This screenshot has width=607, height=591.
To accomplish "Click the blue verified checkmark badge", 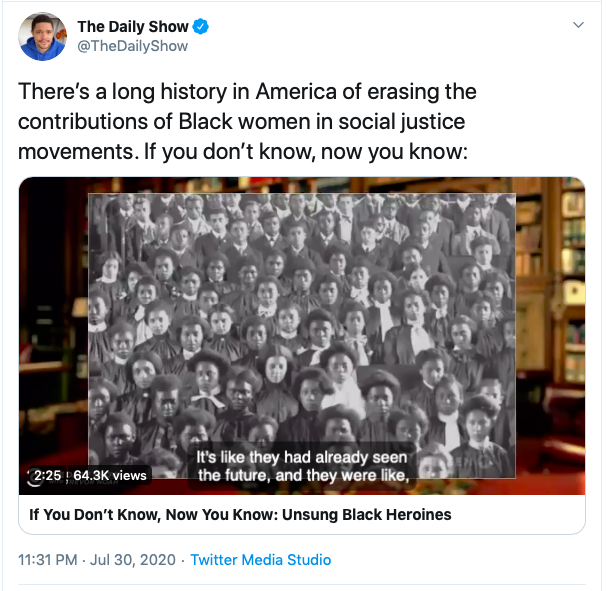I will [201, 26].
